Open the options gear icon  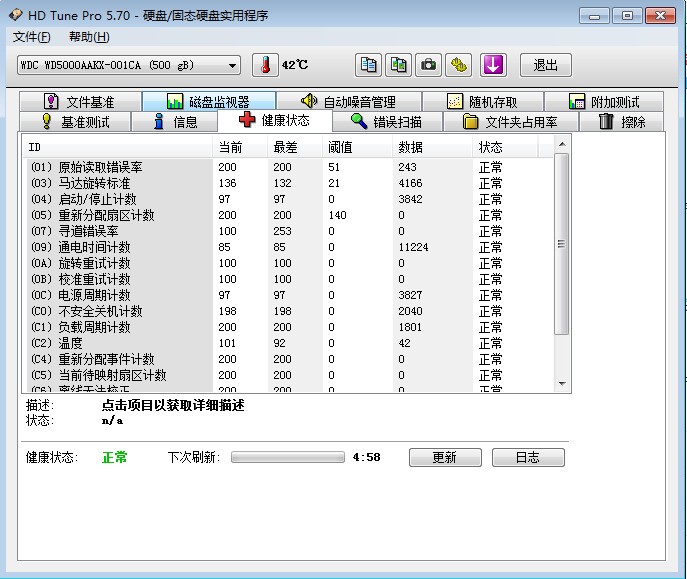[x=458, y=65]
